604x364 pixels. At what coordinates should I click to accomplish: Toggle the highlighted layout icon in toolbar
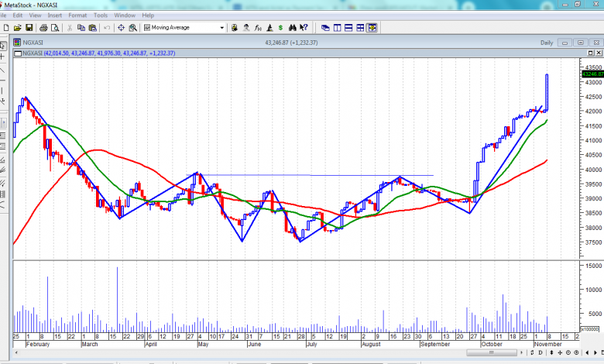click(x=372, y=28)
